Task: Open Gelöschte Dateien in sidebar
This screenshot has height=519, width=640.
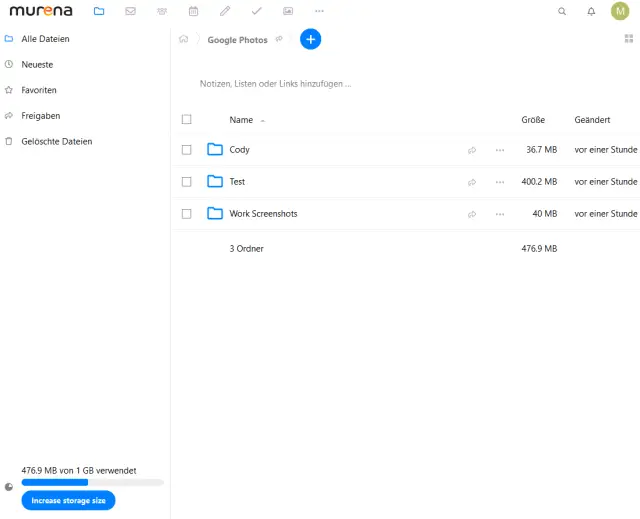Action: [56, 142]
